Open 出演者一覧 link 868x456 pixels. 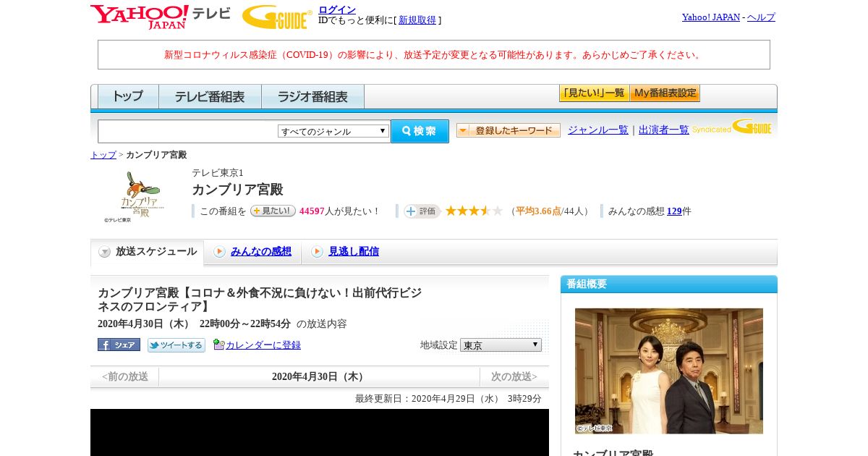point(664,130)
